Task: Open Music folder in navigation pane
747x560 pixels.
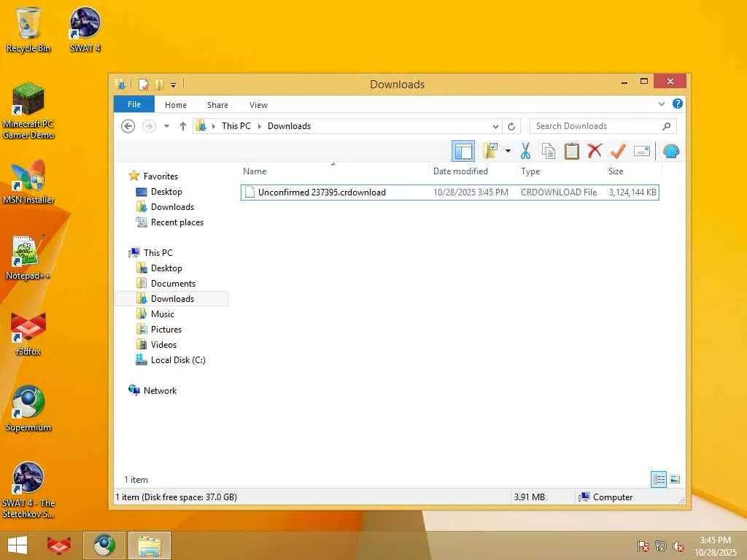Action: tap(163, 314)
